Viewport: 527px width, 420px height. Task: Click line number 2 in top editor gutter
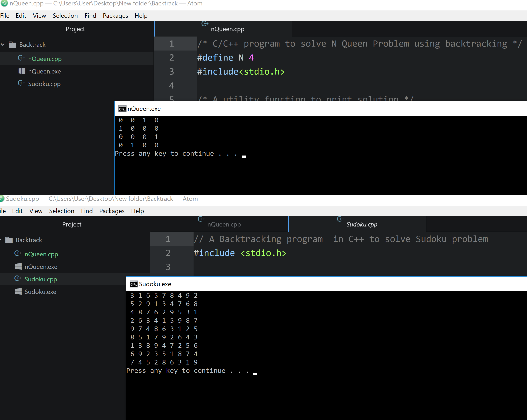172,58
